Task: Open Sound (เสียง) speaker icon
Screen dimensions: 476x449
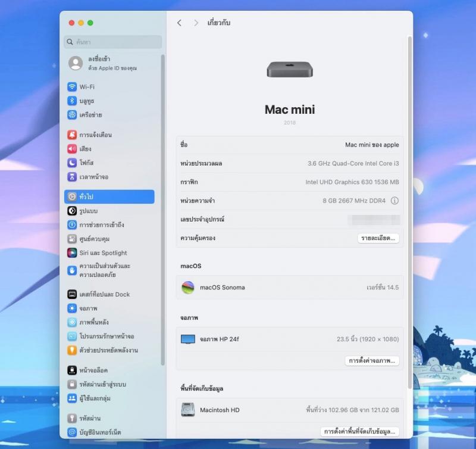Action: click(x=72, y=149)
